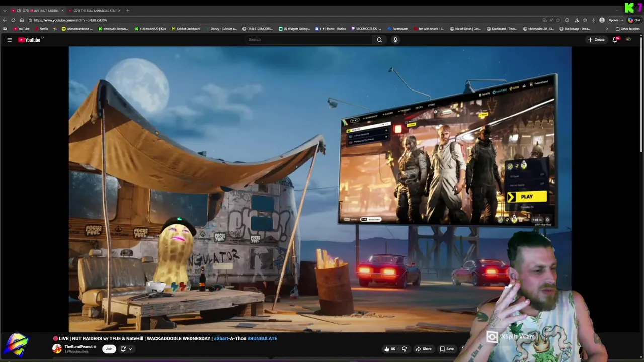
Task: Open the #BUNGULATE hashtag link
Action: coord(262,339)
